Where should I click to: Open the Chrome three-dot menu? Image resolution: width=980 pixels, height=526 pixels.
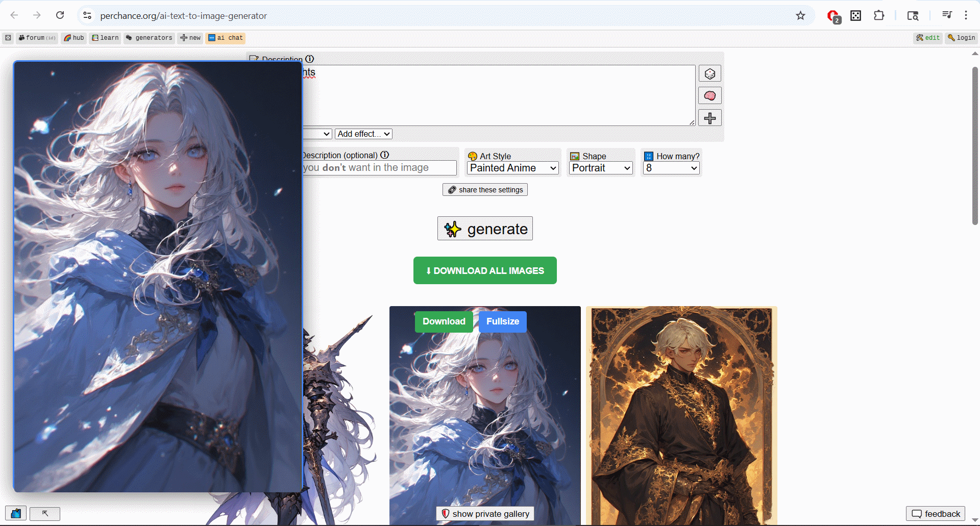[966, 16]
